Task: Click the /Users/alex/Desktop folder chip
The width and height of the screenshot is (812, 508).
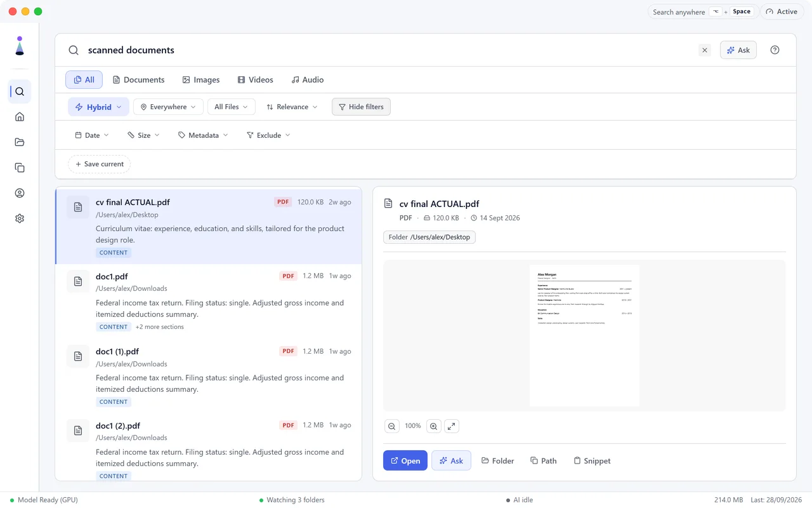Action: click(429, 237)
